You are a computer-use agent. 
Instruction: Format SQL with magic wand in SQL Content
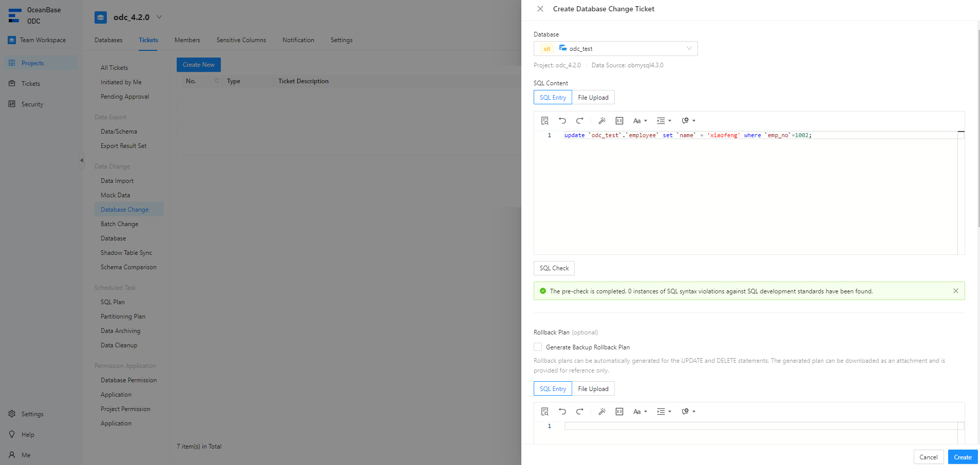pyautogui.click(x=602, y=121)
